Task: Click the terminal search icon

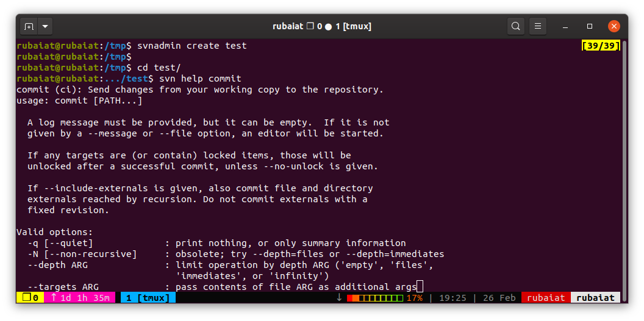Action: point(516,26)
